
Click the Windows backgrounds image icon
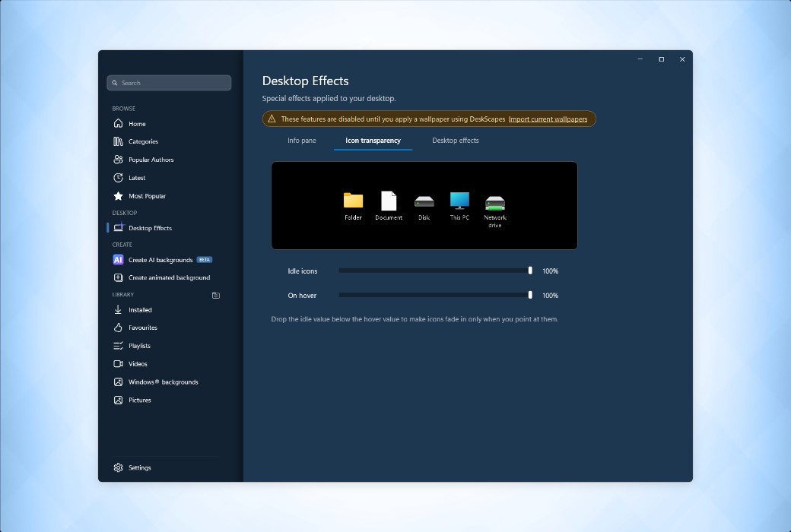118,382
